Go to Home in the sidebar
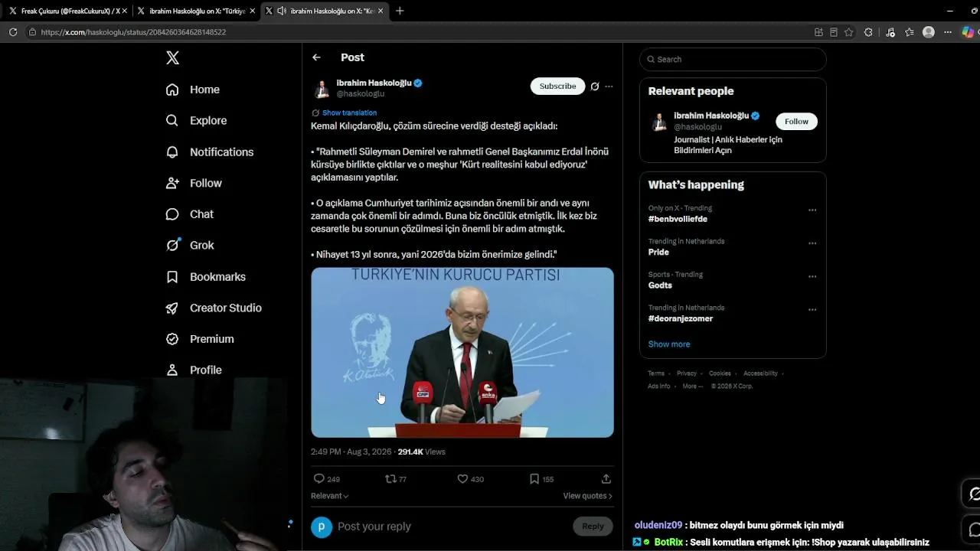The image size is (980, 551). [x=193, y=90]
